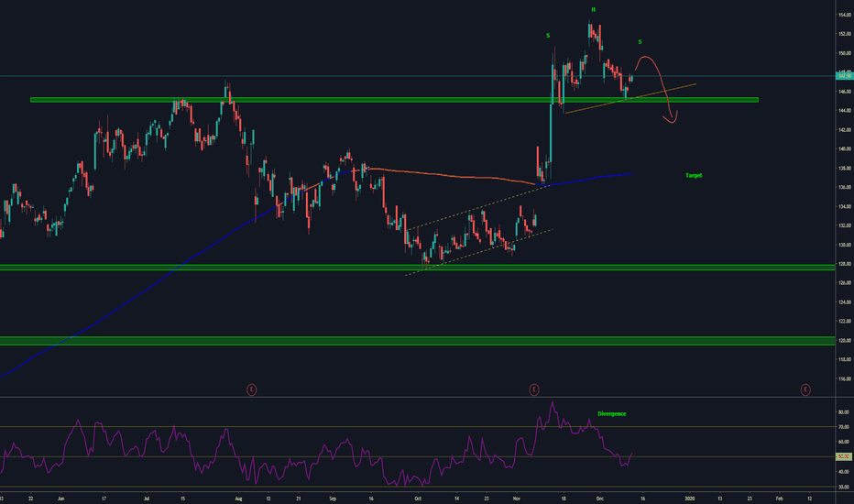854x504 pixels.
Task: Click the 118.00 price axis label
Action: point(845,359)
